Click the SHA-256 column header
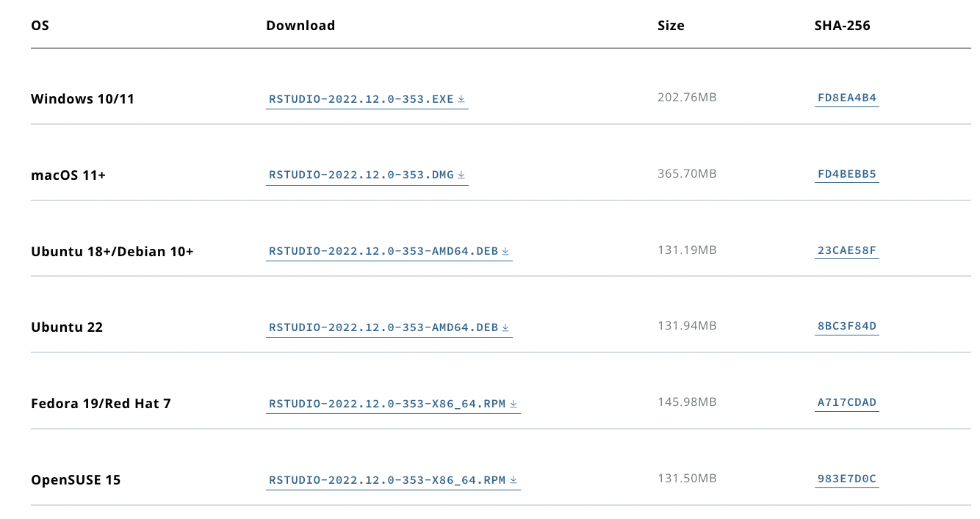This screenshot has width=980, height=519. tap(842, 26)
